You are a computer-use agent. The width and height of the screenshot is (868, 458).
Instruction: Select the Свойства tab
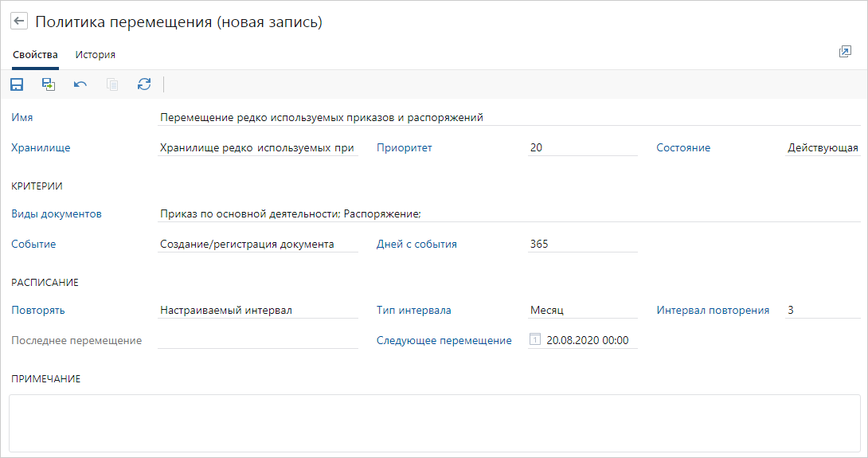click(x=35, y=55)
